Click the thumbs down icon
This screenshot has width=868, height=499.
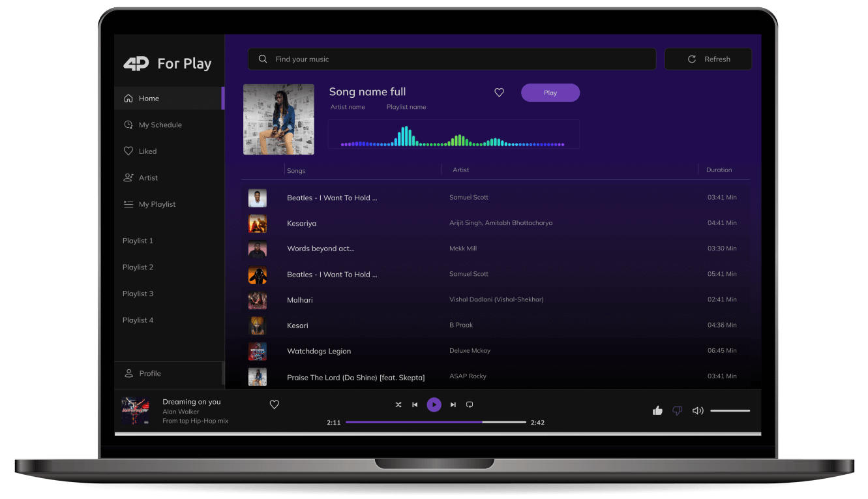coord(677,410)
